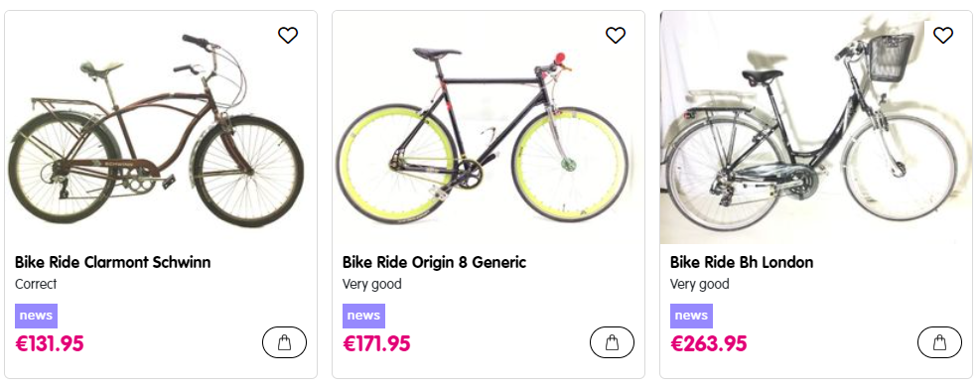
Task: Click the Correct condition label on Schwinn
Action: tap(36, 284)
